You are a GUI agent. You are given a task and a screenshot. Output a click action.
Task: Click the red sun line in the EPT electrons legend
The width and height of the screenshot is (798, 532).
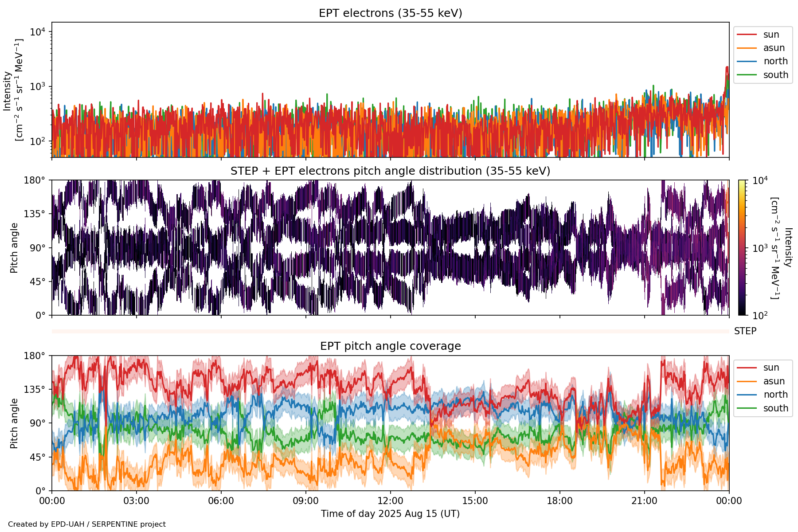pos(747,35)
